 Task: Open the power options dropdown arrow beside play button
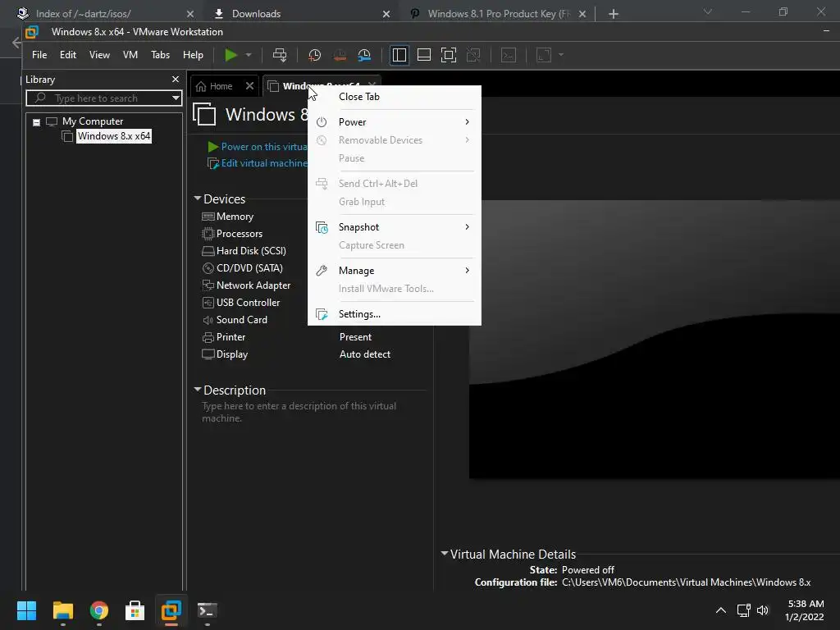click(248, 55)
